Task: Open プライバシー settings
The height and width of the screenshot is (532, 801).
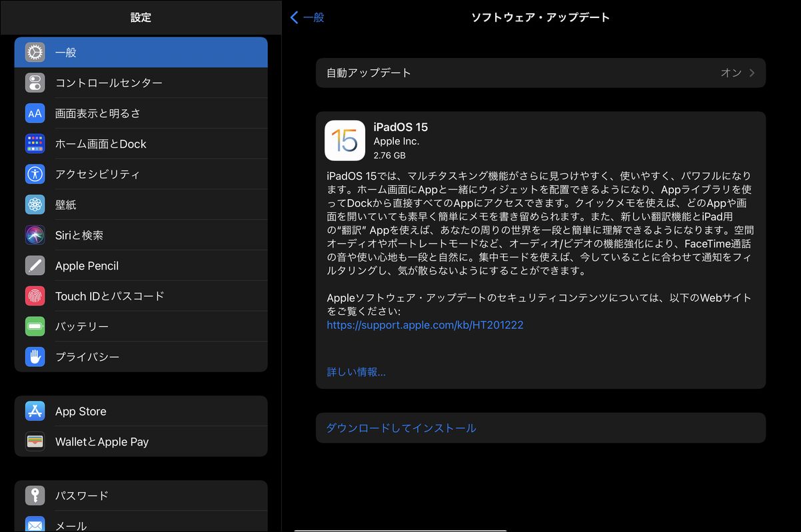Action: [141, 357]
